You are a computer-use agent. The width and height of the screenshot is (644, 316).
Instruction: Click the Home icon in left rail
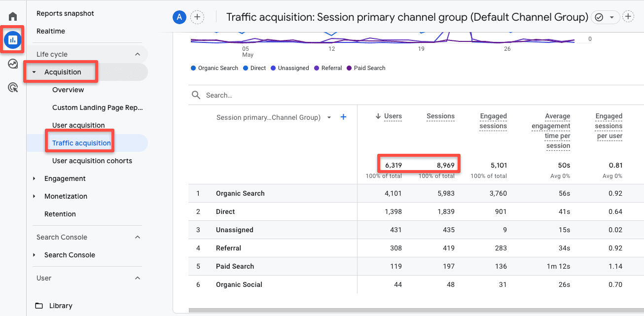[x=13, y=17]
